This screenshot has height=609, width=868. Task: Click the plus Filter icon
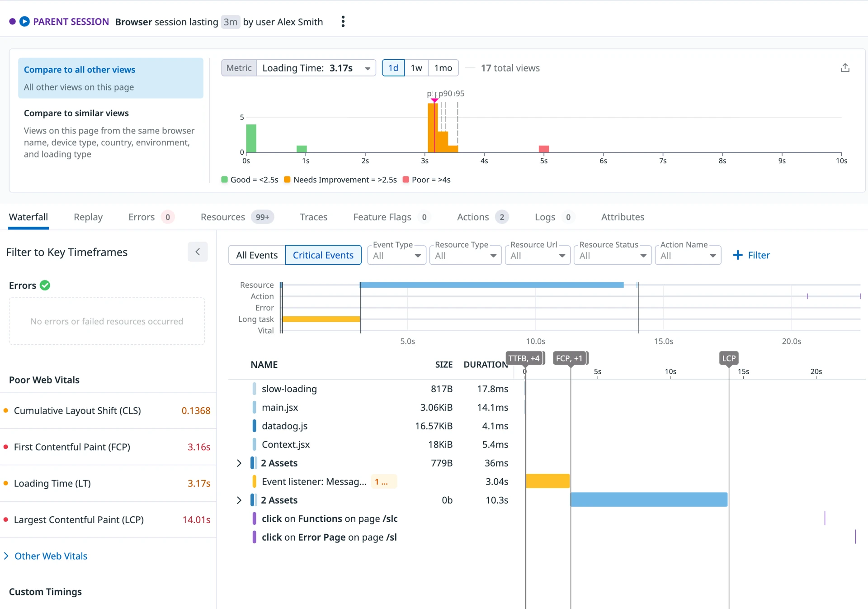tap(738, 255)
